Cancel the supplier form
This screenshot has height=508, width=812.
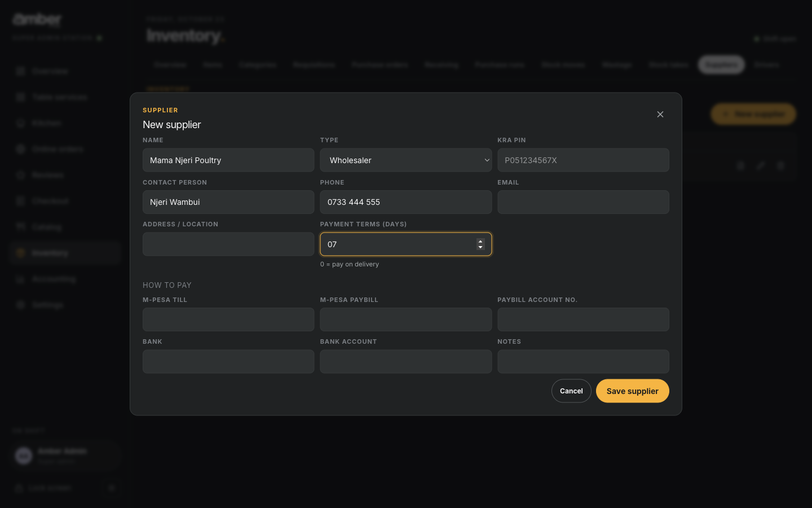click(571, 391)
